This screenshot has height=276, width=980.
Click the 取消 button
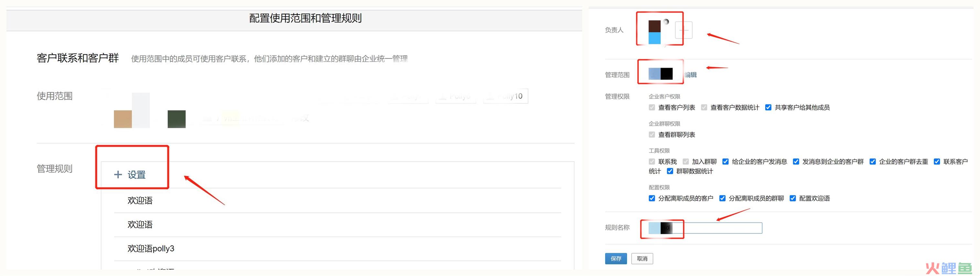tap(642, 259)
